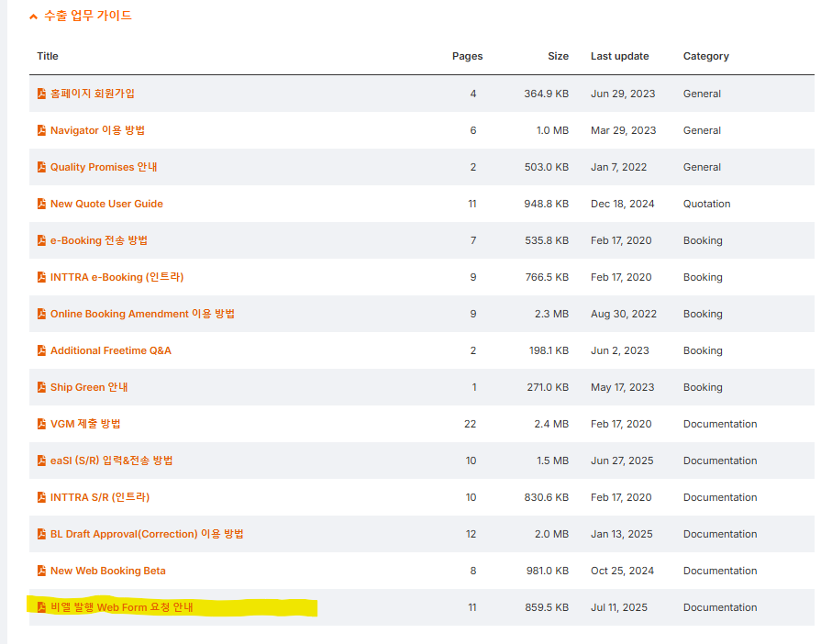This screenshot has height=644, width=821.
Task: Click the Pages column header
Action: (x=467, y=56)
